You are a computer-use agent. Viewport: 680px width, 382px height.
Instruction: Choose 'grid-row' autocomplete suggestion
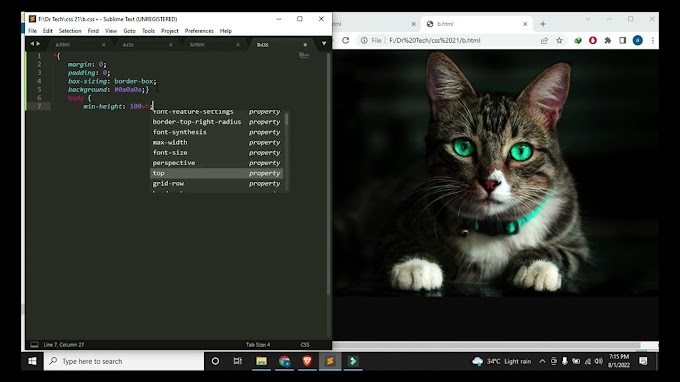[x=216, y=183]
